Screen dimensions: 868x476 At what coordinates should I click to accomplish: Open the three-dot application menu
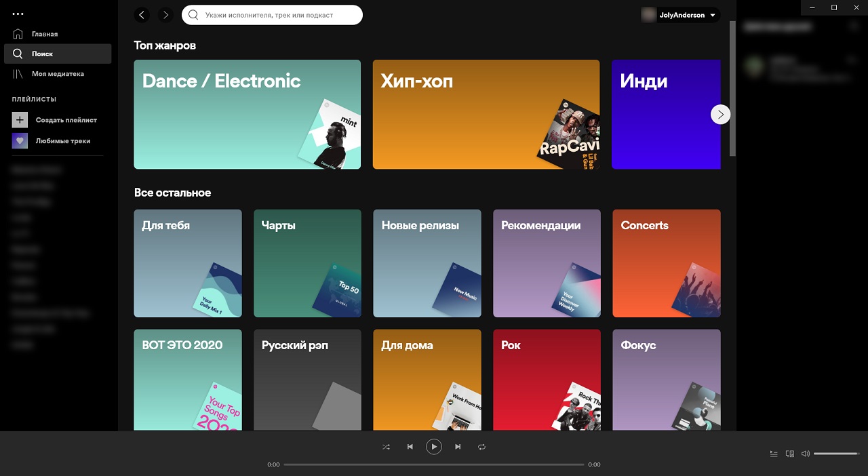click(18, 14)
